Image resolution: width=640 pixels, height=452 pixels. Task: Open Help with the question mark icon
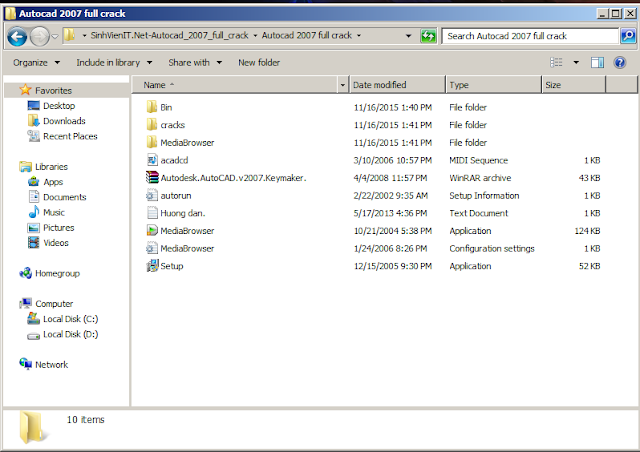pyautogui.click(x=620, y=62)
